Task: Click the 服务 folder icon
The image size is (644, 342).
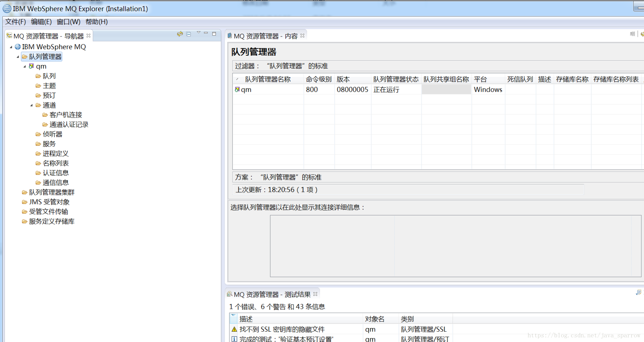Action: click(38, 144)
